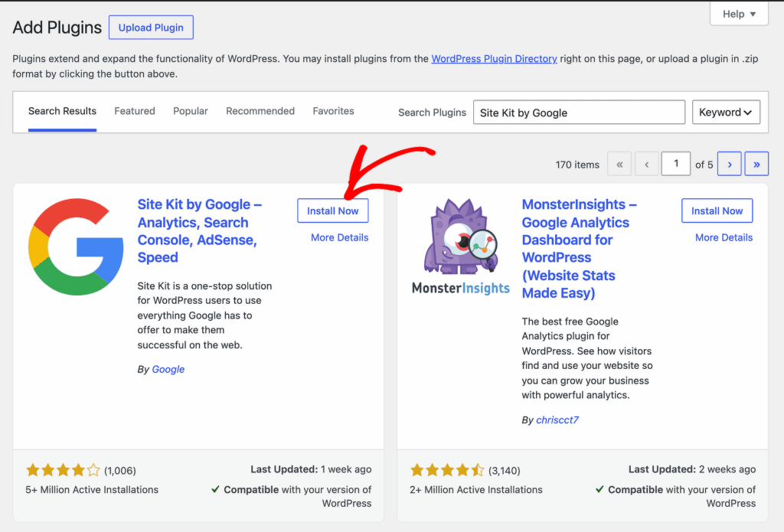Switch to Search Results tab

62,111
